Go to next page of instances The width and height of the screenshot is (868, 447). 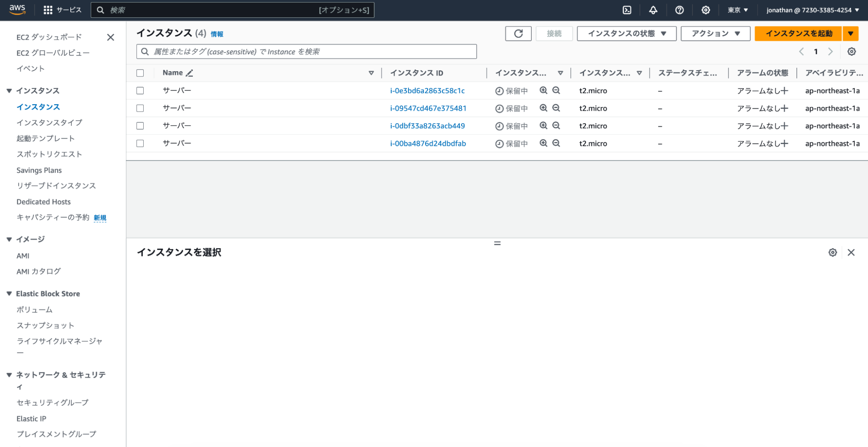[x=830, y=52]
